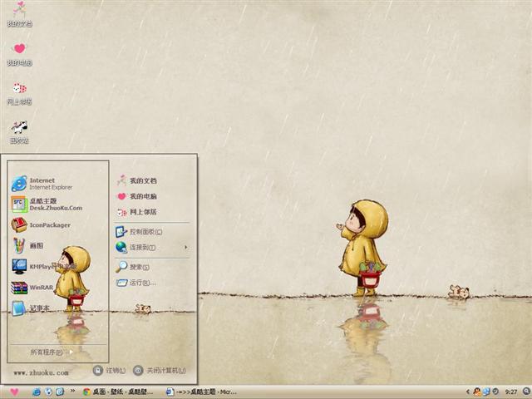The height and width of the screenshot is (399, 532).
Task: Click the third quick launch icon
Action: coord(60,392)
